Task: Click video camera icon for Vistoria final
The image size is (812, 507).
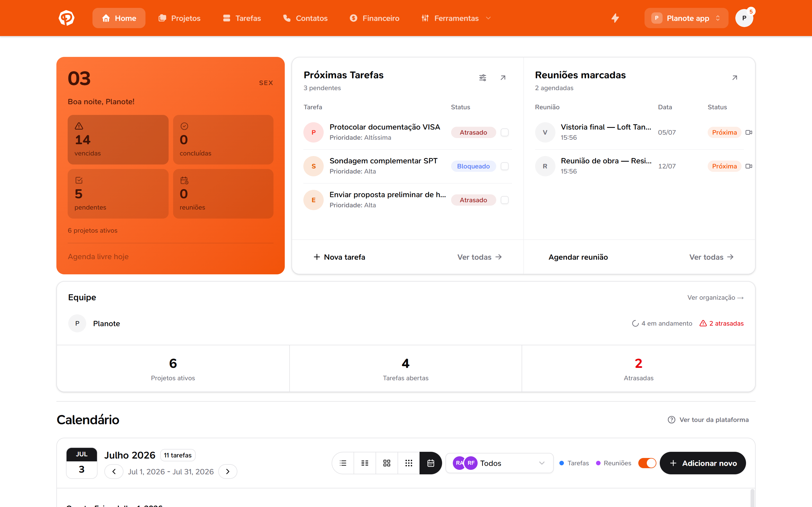Action: [x=749, y=132]
